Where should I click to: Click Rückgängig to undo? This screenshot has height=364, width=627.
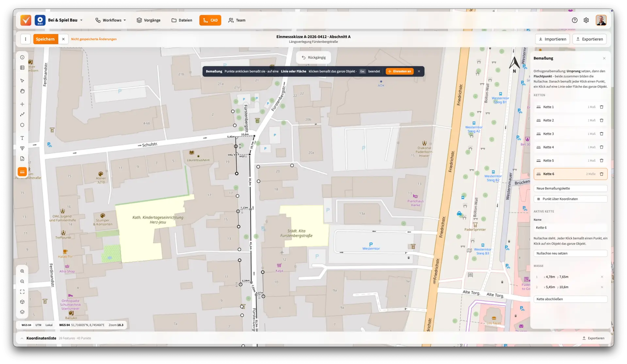click(313, 57)
